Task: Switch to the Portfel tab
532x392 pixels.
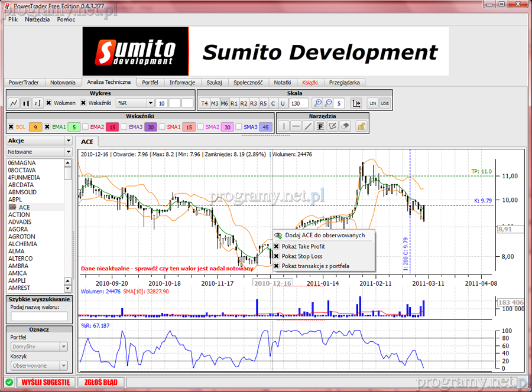Action: 150,83
